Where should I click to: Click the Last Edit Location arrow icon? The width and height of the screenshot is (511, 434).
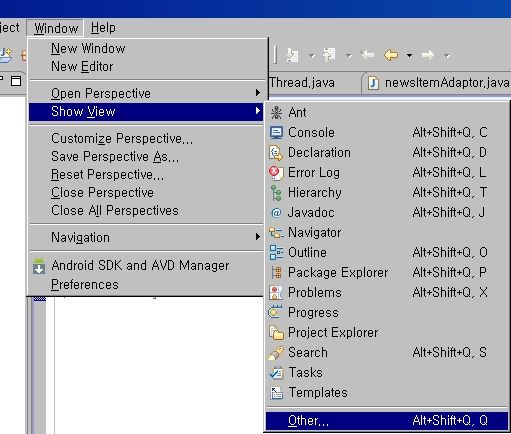tap(368, 55)
